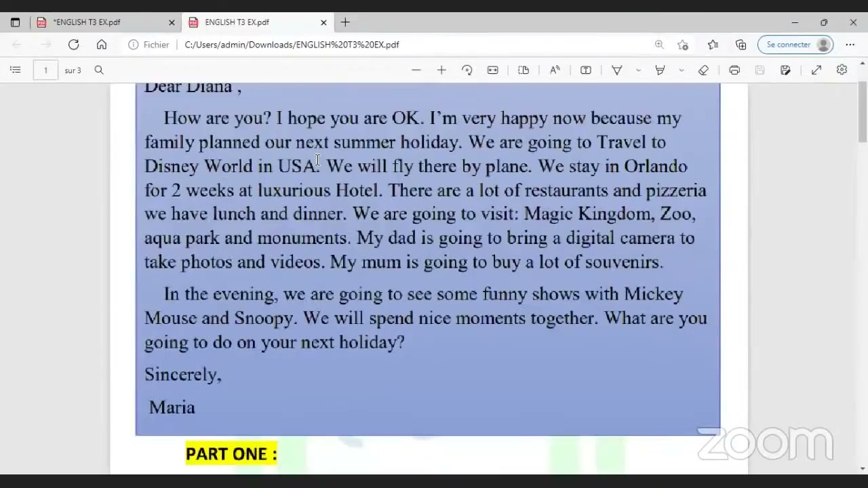This screenshot has height=488, width=868.
Task: Select the Draw pen tool
Action: pos(617,70)
